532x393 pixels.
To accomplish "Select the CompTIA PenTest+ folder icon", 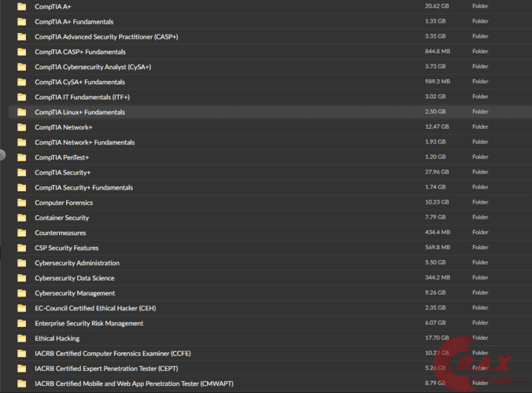I will [x=22, y=157].
